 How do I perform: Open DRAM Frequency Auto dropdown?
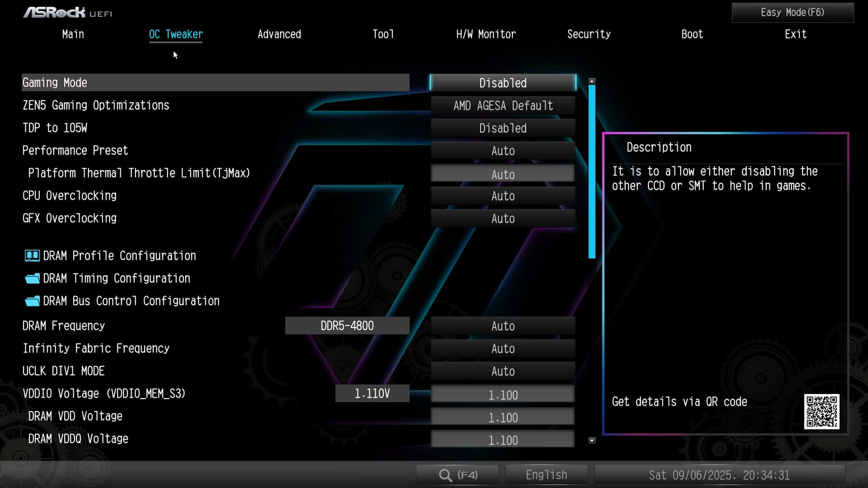tap(503, 326)
